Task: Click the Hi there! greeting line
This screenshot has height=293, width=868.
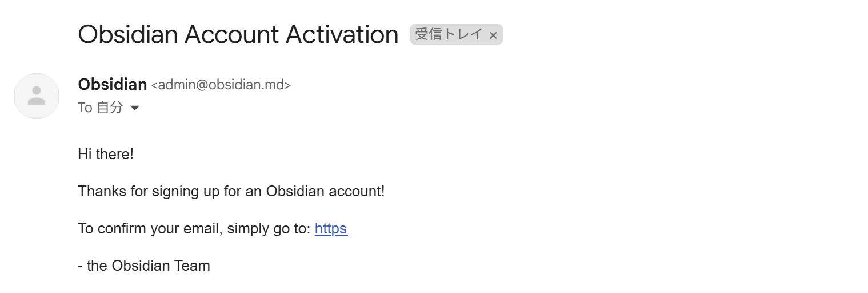Action: pos(106,154)
